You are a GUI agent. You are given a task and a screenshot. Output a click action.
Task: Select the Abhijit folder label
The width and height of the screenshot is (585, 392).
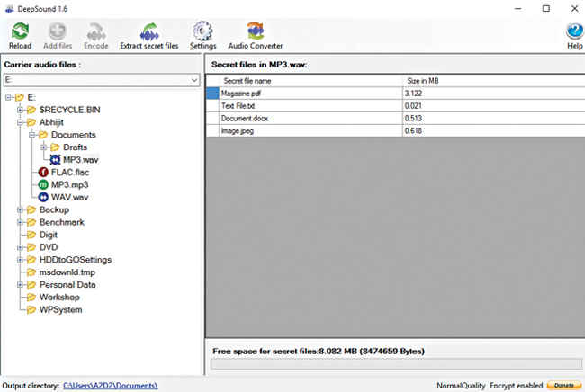(x=51, y=122)
